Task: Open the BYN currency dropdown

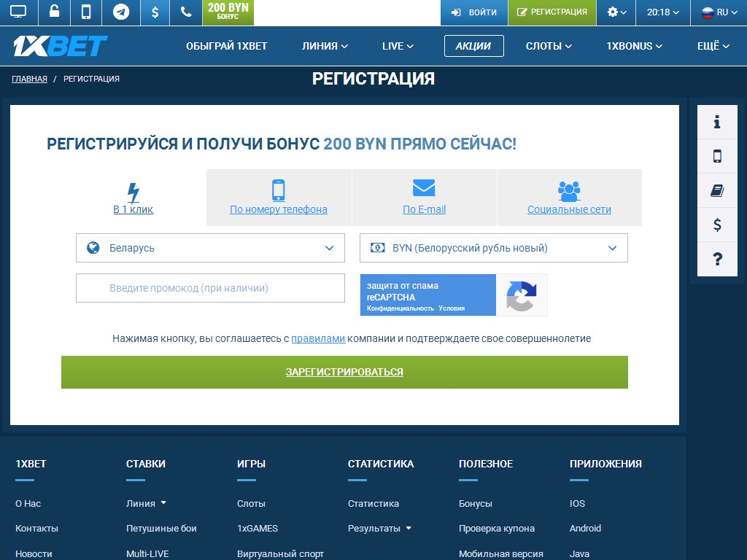Action: pyautogui.click(x=493, y=248)
